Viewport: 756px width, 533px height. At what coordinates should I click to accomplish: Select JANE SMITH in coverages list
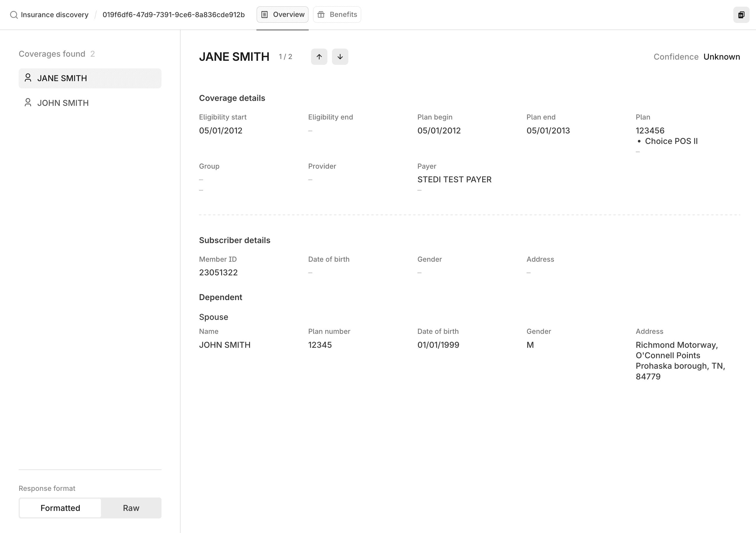point(90,78)
